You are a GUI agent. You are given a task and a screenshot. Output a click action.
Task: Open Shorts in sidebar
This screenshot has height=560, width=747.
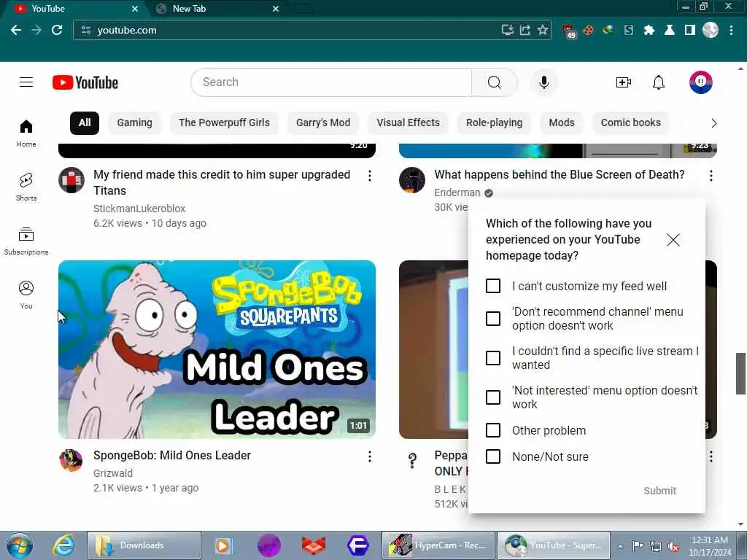click(26, 187)
